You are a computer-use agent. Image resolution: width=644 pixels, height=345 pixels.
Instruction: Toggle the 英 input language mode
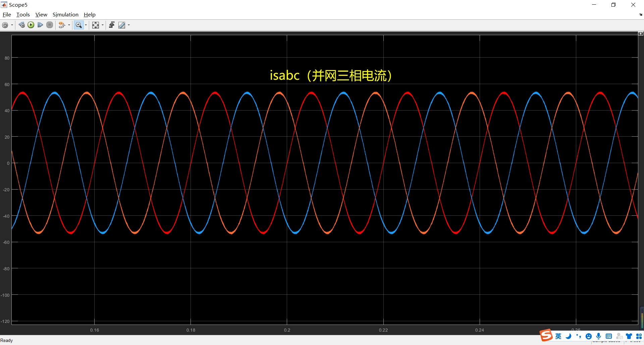(558, 336)
